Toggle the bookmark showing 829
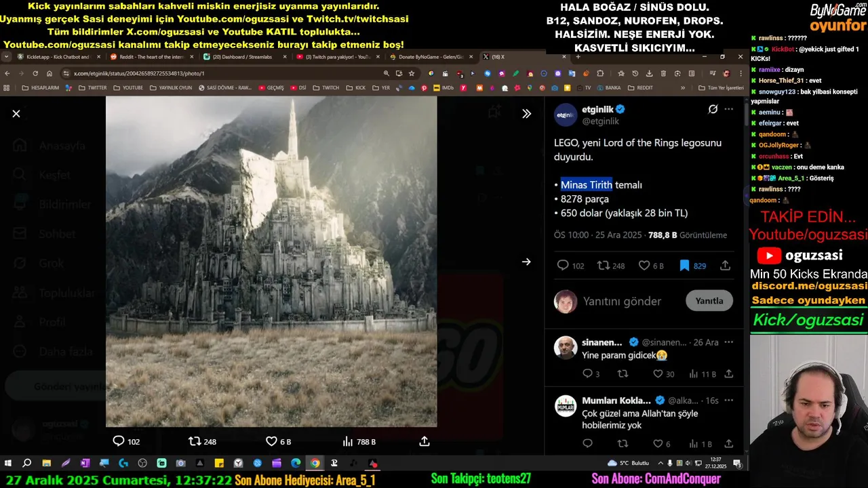868x488 pixels. click(x=692, y=266)
